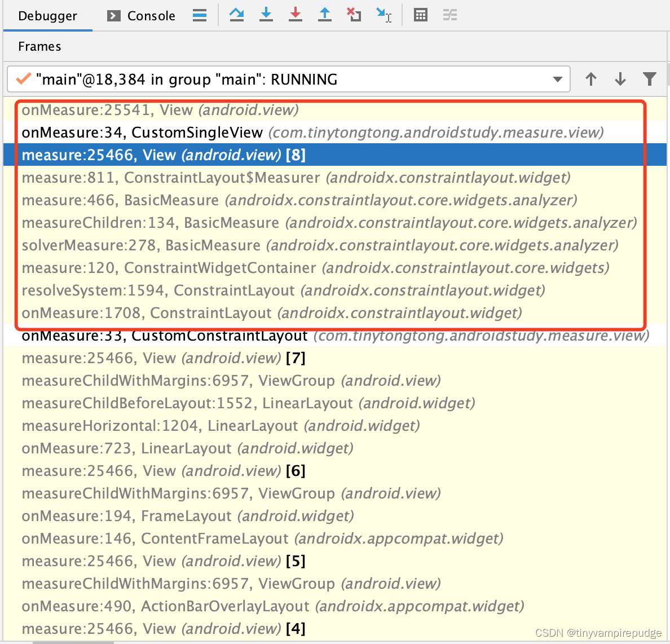Image resolution: width=670 pixels, height=644 pixels.
Task: Select frame onMeasure:33, CustomConstraintLayout
Action: click(x=335, y=336)
